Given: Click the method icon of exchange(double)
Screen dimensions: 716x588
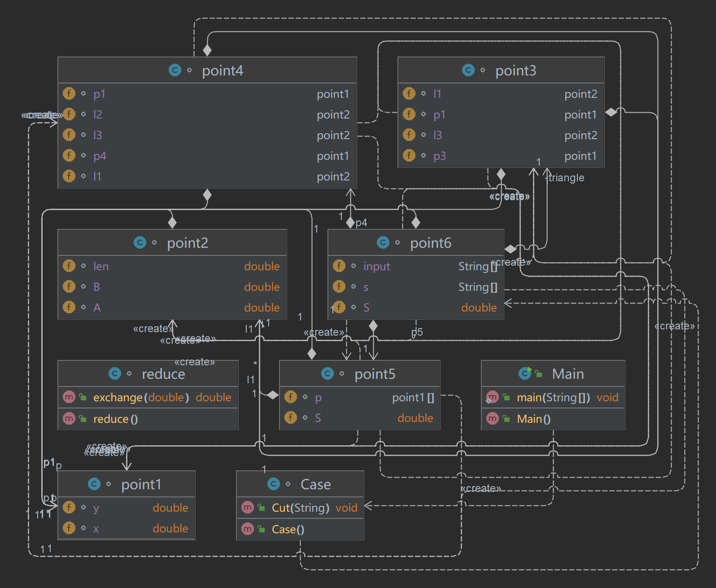Looking at the screenshot, I should (x=69, y=397).
